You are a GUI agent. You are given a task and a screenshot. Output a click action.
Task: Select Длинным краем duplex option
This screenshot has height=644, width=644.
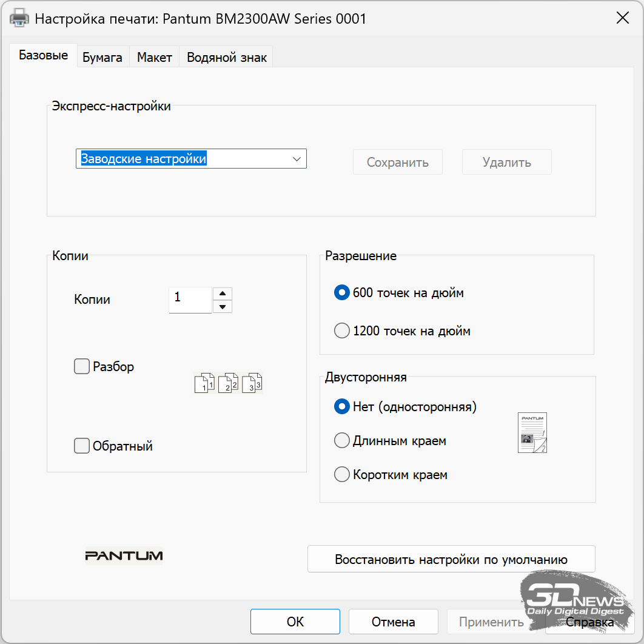(x=342, y=440)
